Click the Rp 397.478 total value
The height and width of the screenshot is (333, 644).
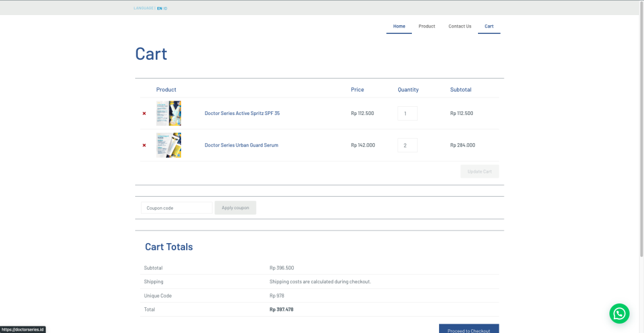click(281, 310)
